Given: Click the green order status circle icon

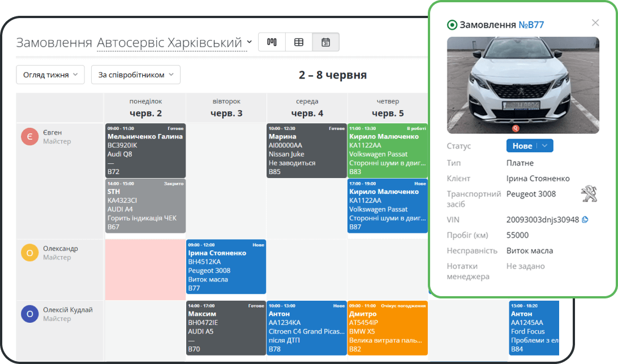Looking at the screenshot, I should 452,25.
